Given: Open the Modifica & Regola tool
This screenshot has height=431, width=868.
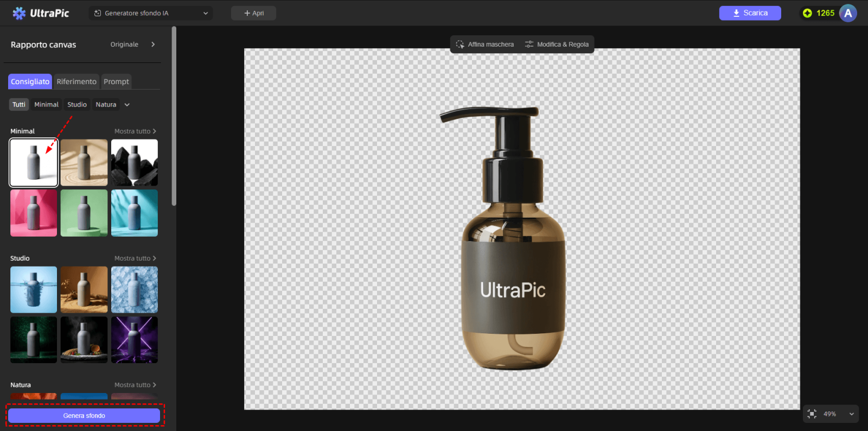Looking at the screenshot, I should pyautogui.click(x=557, y=45).
